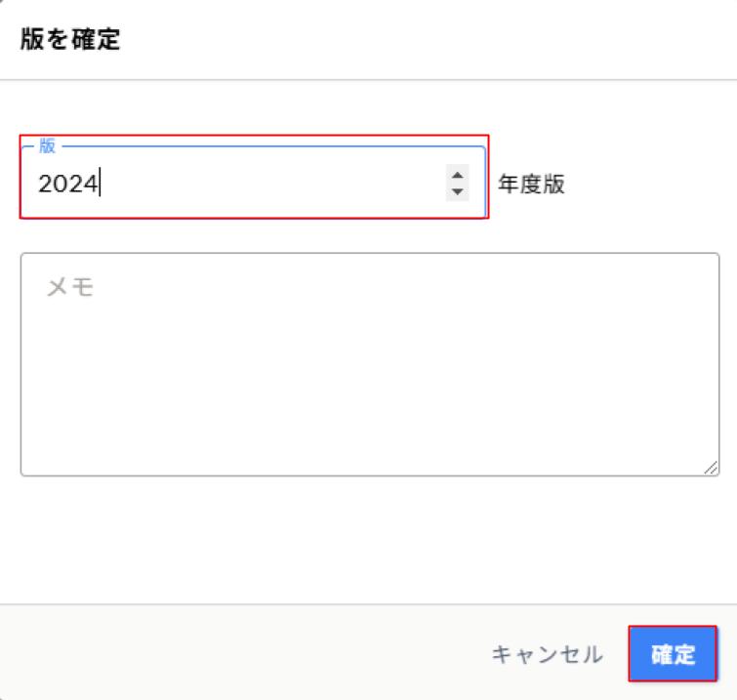Decrease the year with the spinner down arrow

(457, 190)
